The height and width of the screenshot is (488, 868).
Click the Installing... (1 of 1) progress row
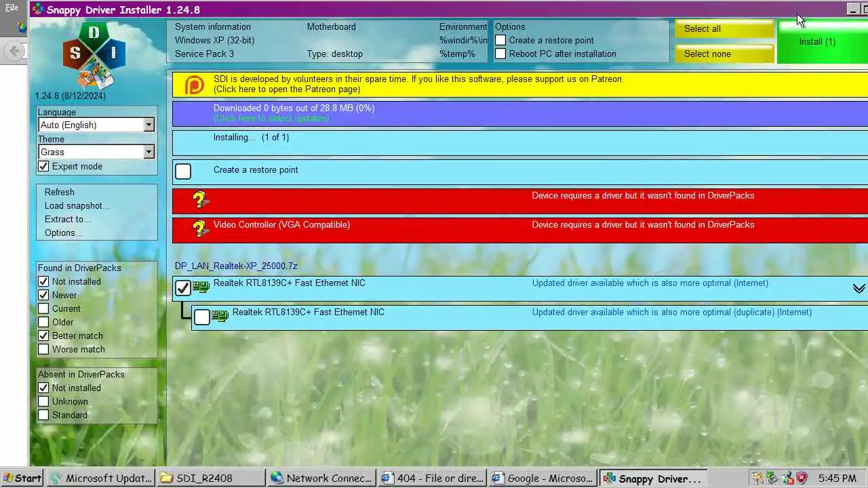tap(520, 142)
